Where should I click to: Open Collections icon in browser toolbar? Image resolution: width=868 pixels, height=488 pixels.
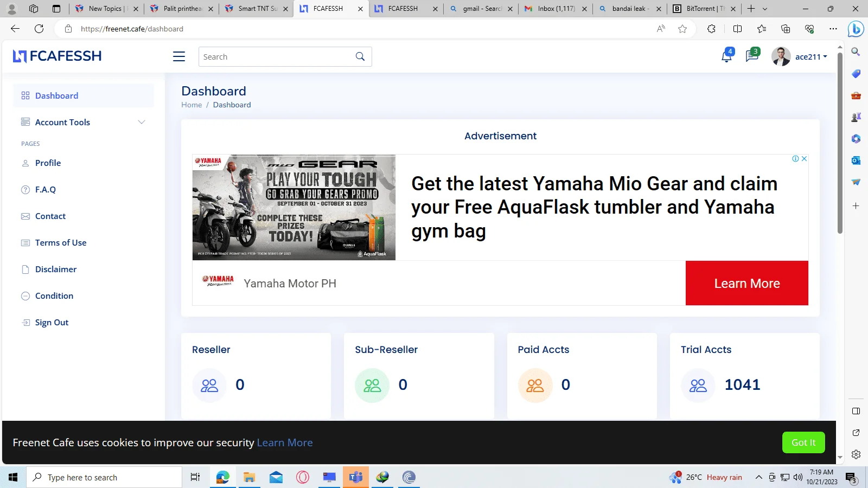786,29
